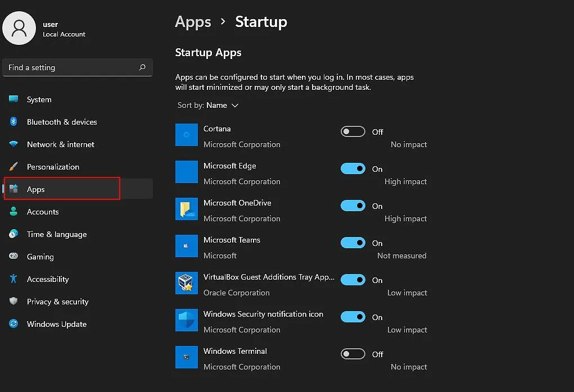Click the Accessibility figure icon
Screen dimensions: 574x392
13,279
